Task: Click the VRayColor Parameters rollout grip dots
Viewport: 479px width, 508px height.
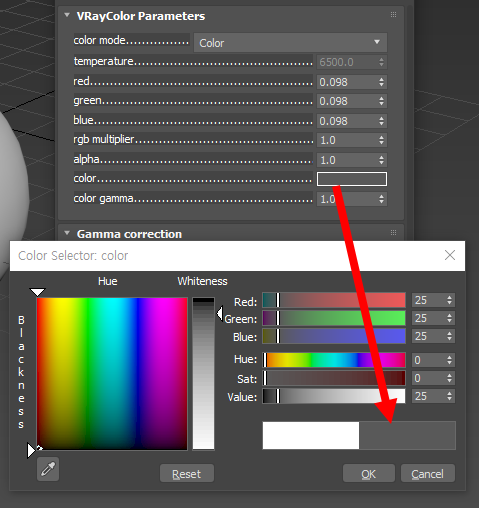Action: point(393,14)
